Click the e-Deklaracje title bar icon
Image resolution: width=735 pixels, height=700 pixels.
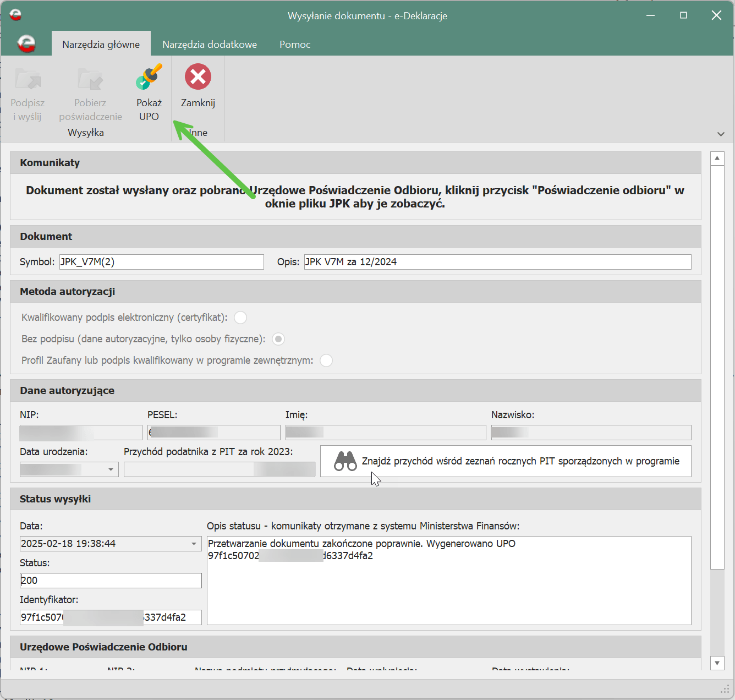(15, 15)
